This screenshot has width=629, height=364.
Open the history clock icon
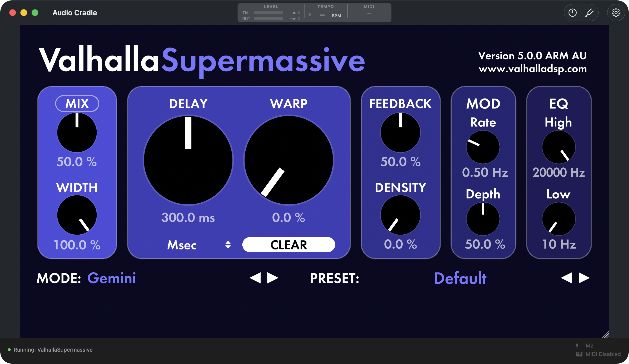pyautogui.click(x=572, y=13)
